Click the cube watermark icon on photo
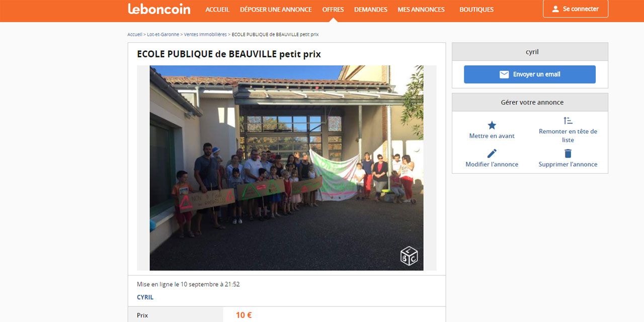 tap(409, 256)
